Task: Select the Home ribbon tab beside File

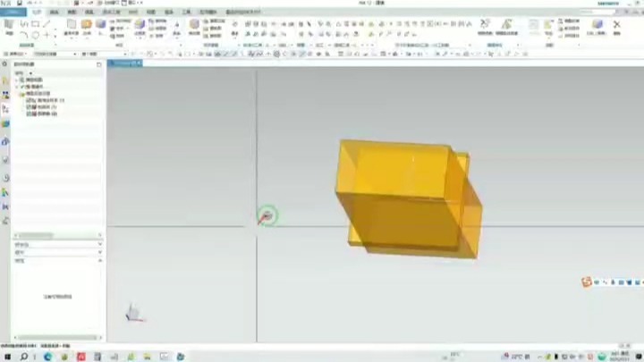Action: click(37, 12)
